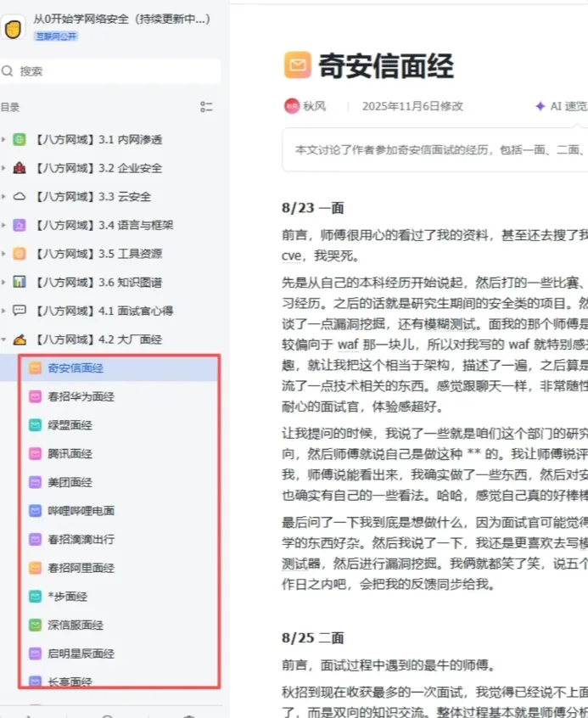
Task: Click the orange mail icon beside 奇安信面经 sidebar item
Action: (36, 368)
